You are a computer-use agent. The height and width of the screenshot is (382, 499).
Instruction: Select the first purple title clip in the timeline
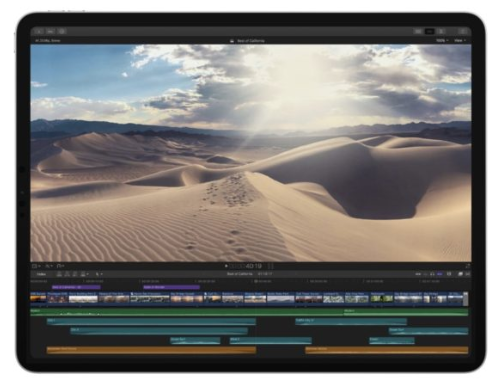pos(76,287)
